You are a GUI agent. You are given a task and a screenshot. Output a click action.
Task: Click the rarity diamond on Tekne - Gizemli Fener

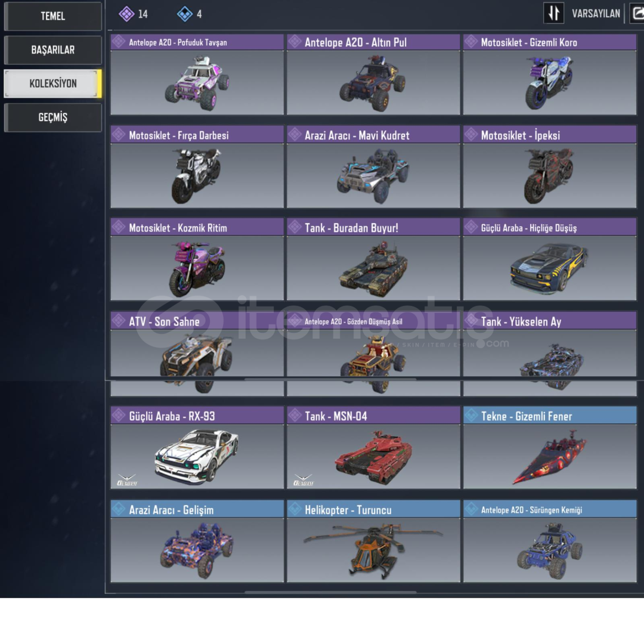coord(471,415)
